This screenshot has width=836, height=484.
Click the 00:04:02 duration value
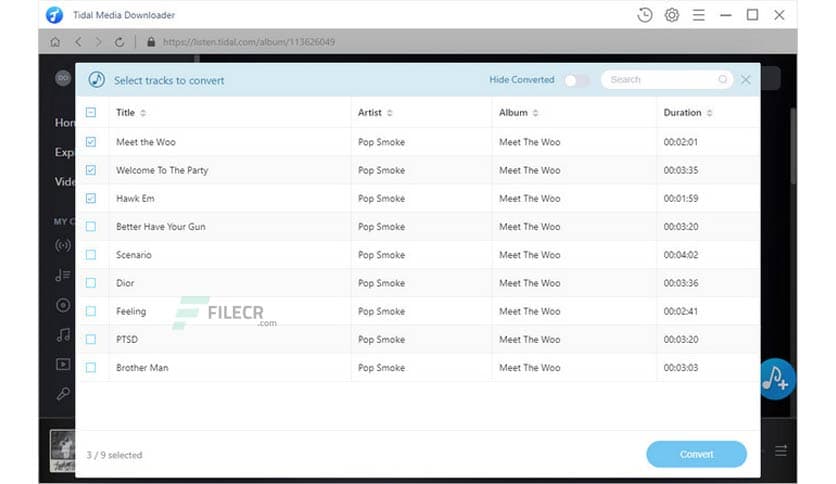tap(681, 255)
